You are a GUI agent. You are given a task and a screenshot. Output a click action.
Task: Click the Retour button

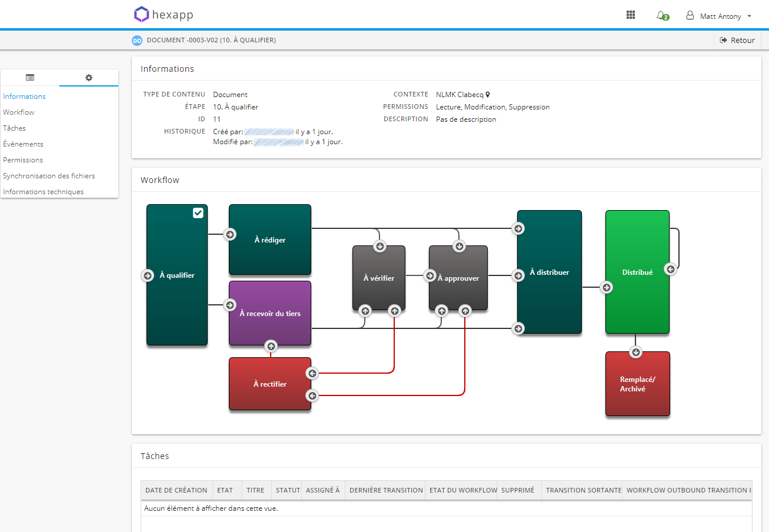click(737, 40)
